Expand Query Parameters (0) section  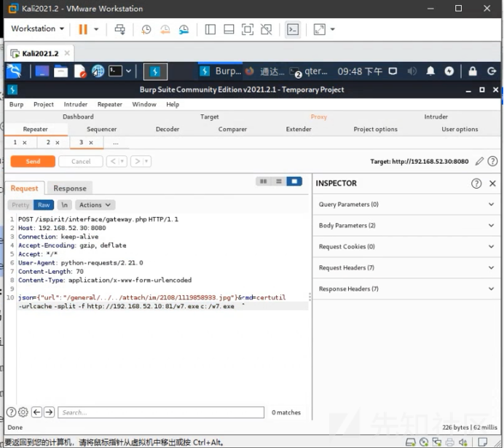[406, 205]
